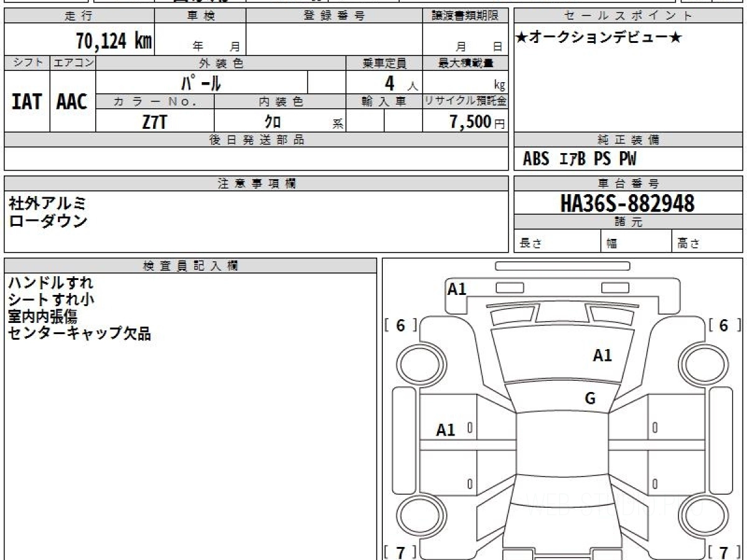Viewport: 747px width, 560px height.
Task: Click the 車台番号 header
Action: point(628,184)
